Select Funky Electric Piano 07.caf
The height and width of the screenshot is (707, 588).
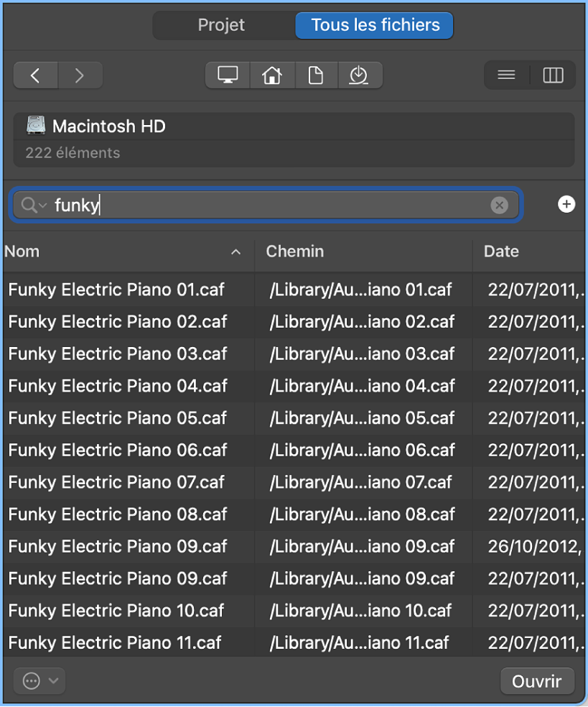[x=116, y=482]
